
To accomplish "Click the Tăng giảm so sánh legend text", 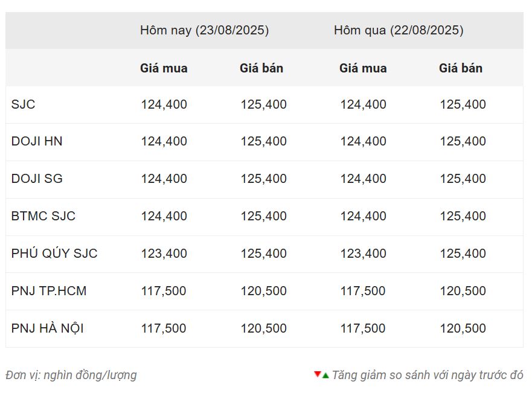I will tap(428, 375).
